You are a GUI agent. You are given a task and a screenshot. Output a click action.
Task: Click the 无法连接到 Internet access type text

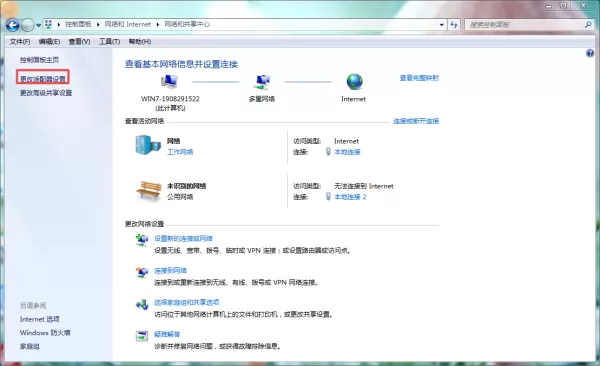364,186
